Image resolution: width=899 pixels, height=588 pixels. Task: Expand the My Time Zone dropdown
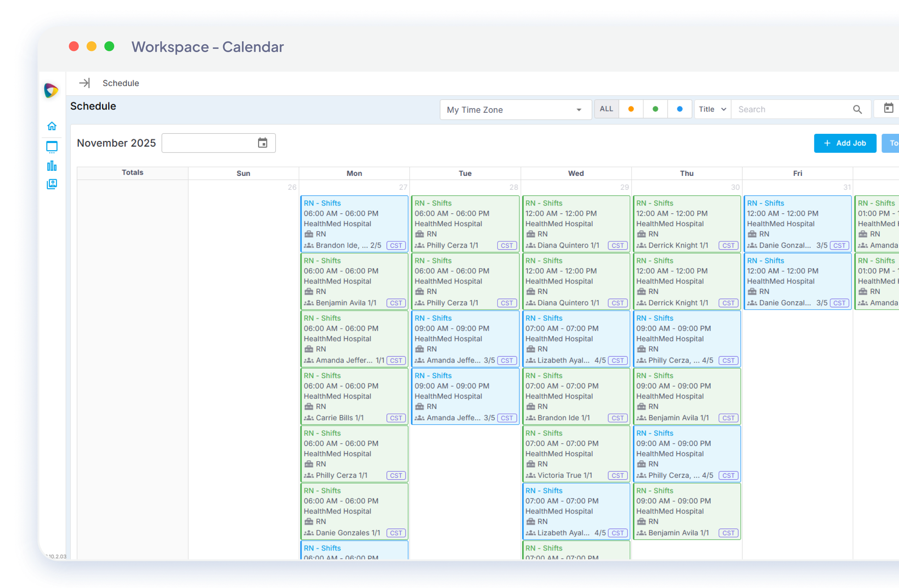pyautogui.click(x=516, y=110)
